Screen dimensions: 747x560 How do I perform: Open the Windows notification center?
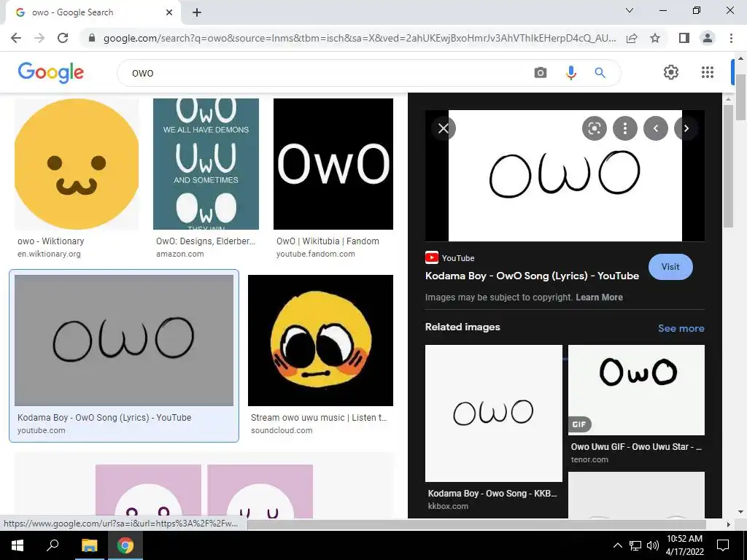pyautogui.click(x=723, y=545)
